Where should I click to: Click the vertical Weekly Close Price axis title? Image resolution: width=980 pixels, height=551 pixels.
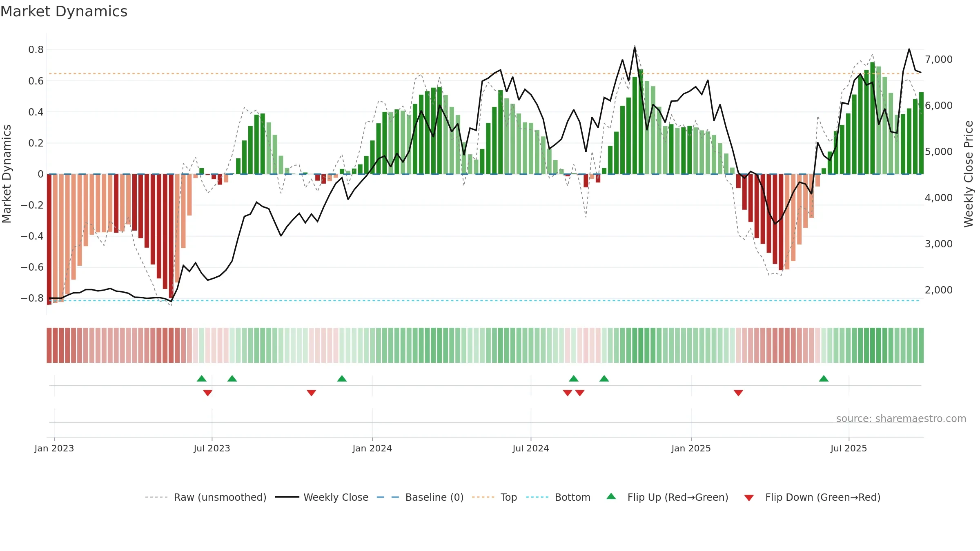point(969,174)
